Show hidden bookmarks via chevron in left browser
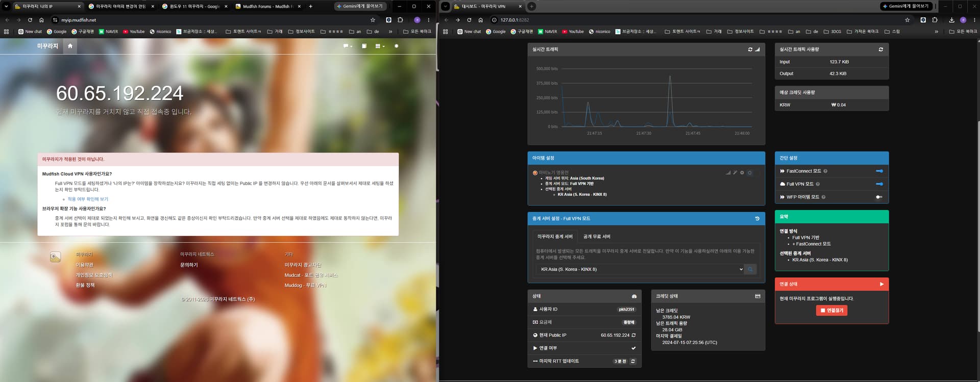Screen dimensions: 980x382 click(x=390, y=32)
